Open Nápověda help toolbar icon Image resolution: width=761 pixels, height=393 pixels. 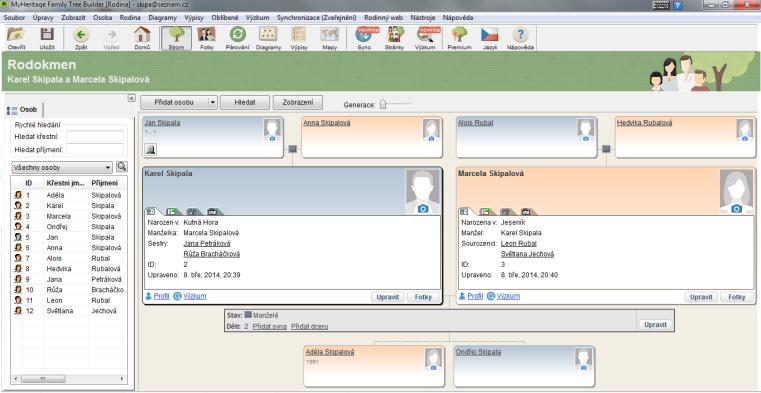click(x=520, y=38)
